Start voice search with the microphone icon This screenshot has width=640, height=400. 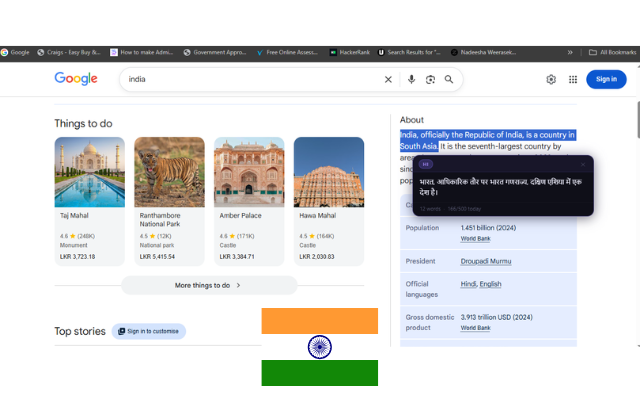pyautogui.click(x=411, y=79)
